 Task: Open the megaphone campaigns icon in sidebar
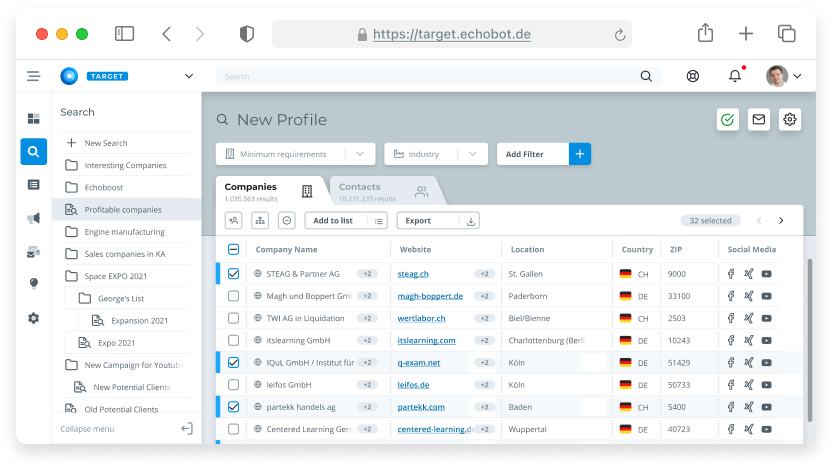33,218
